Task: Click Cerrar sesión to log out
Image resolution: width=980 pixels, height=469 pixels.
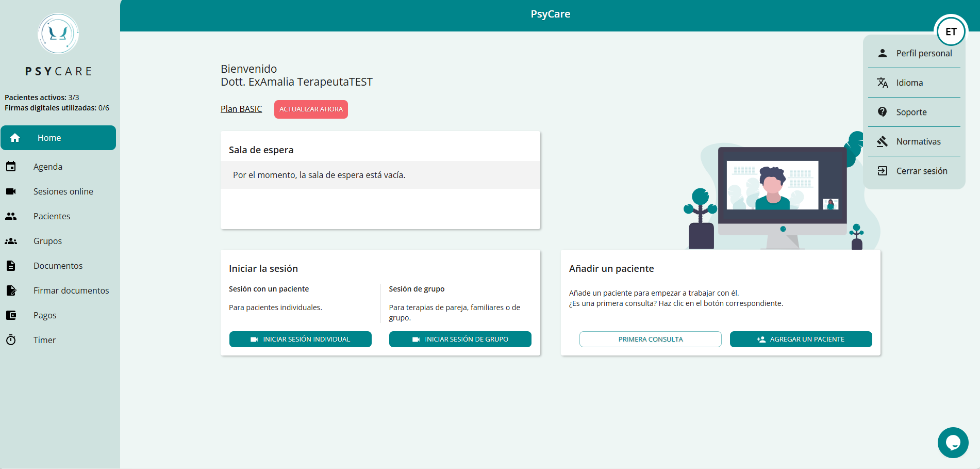Action: point(914,171)
